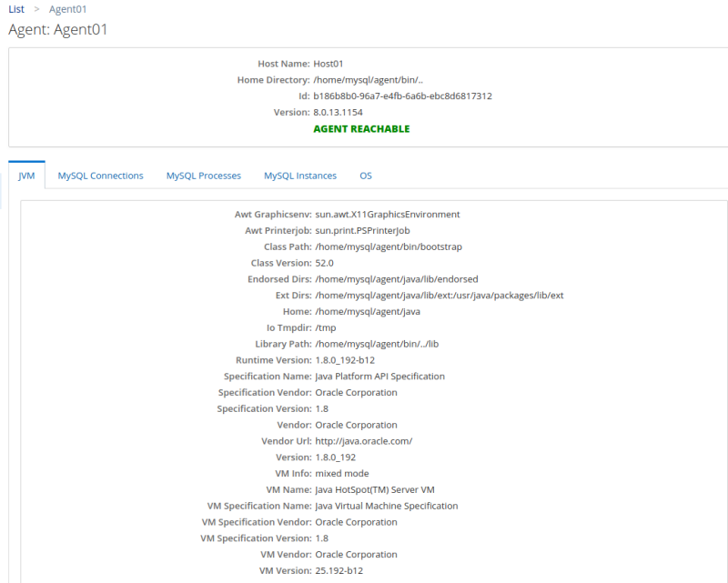The image size is (728, 583).
Task: Click the AGENT REACHABLE status text
Action: pyautogui.click(x=361, y=129)
